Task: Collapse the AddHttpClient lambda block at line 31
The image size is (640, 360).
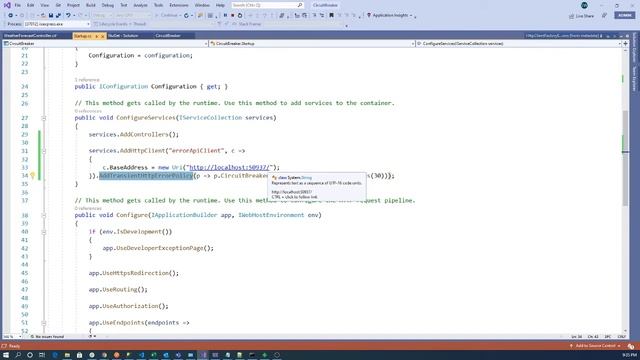Action: tap(44, 151)
